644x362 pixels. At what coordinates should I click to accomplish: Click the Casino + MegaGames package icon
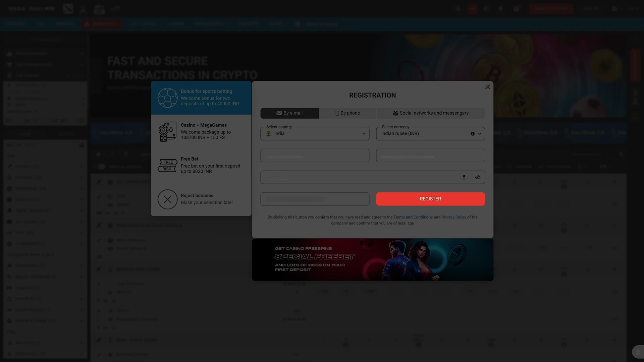[x=167, y=131]
